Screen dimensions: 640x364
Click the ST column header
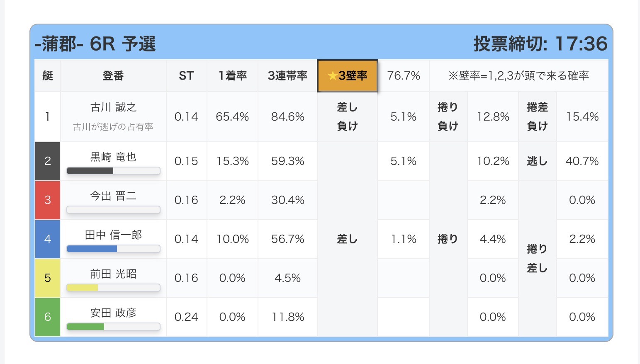tap(186, 76)
